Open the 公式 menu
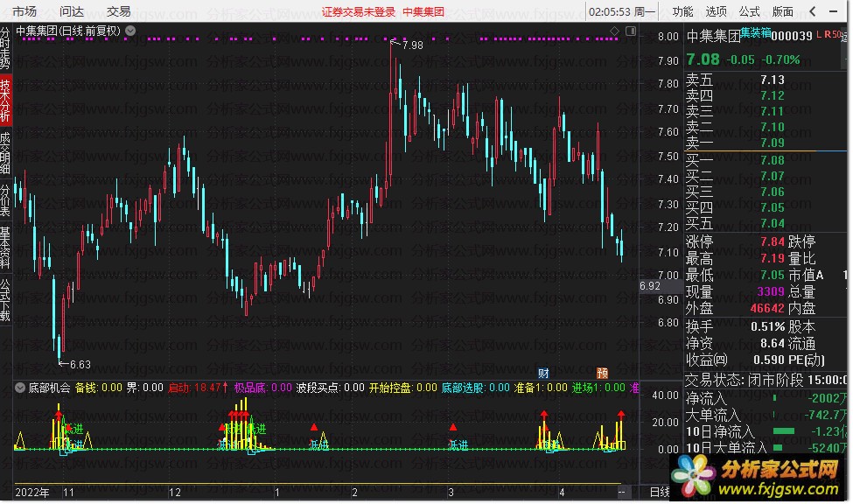This screenshot has width=853, height=504. [x=749, y=10]
